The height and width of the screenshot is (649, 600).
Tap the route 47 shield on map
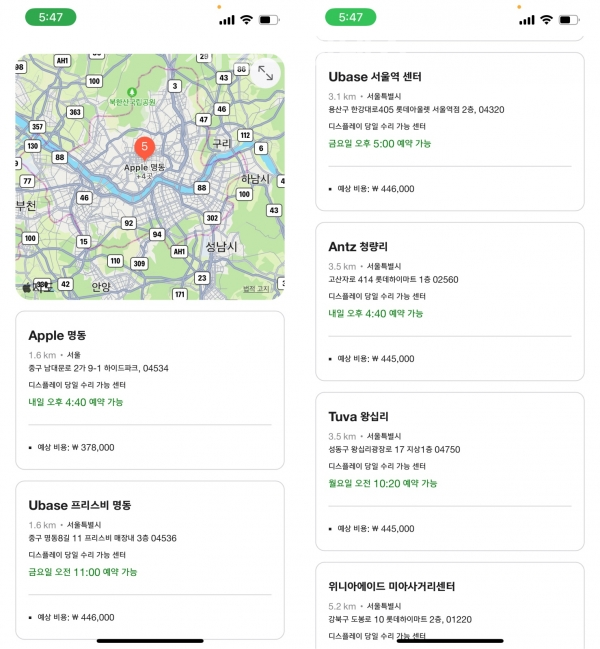pos(204,120)
